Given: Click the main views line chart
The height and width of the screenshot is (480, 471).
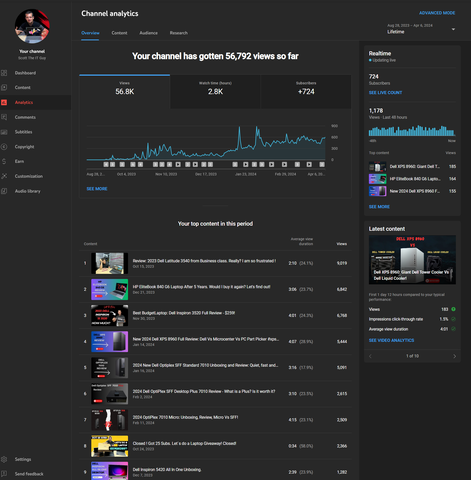Looking at the screenshot, I should click(x=206, y=143).
